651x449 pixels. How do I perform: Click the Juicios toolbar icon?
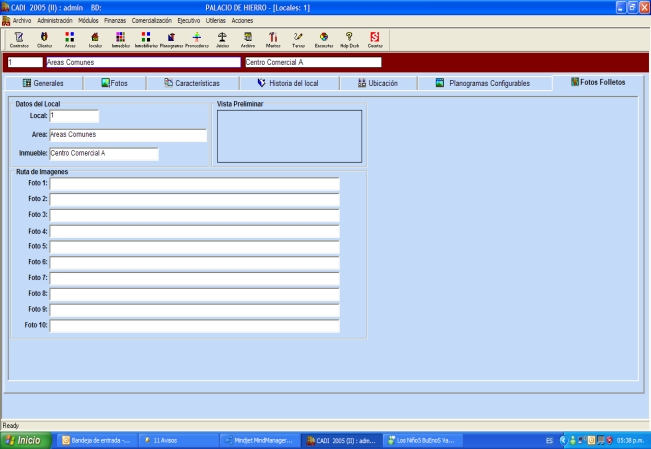coord(223,39)
